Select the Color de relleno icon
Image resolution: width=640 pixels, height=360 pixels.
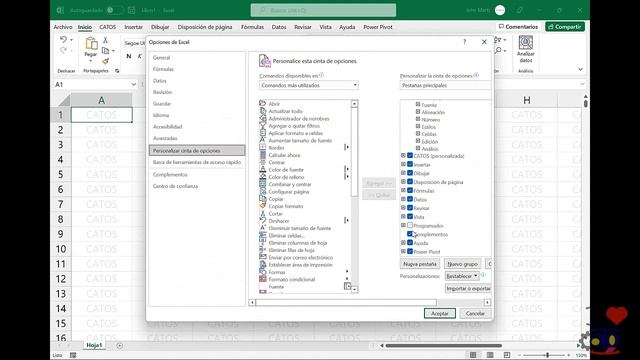pos(263,177)
